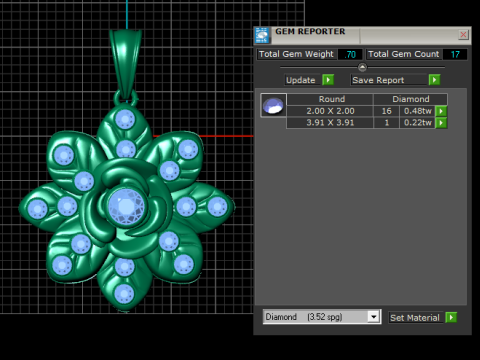Click the '0.22tw' weight cell
This screenshot has width=480, height=360.
tap(417, 123)
